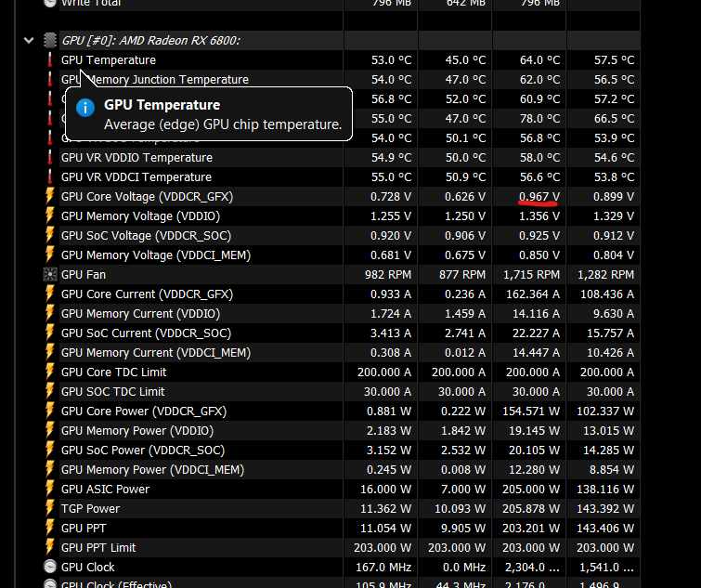This screenshot has width=701, height=588.
Task: Click the lightning icon for GPU Memory Power (VDDCI_MEM)
Action: 49,469
